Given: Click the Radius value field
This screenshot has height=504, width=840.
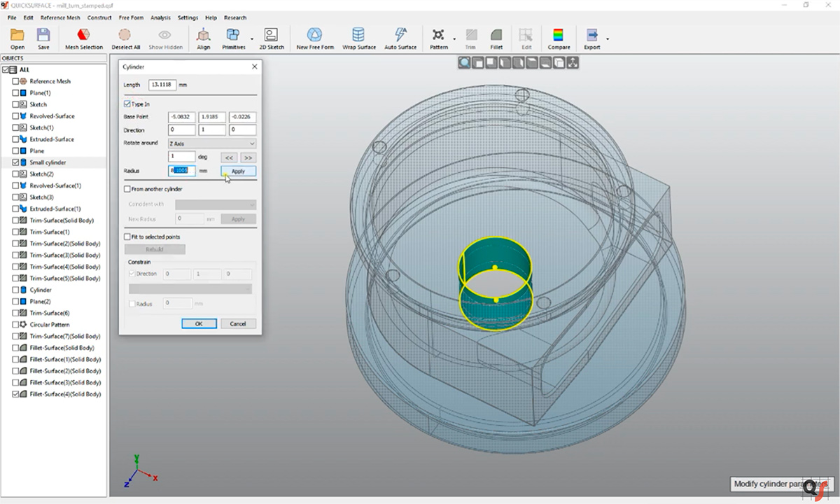Looking at the screenshot, I should click(x=182, y=171).
